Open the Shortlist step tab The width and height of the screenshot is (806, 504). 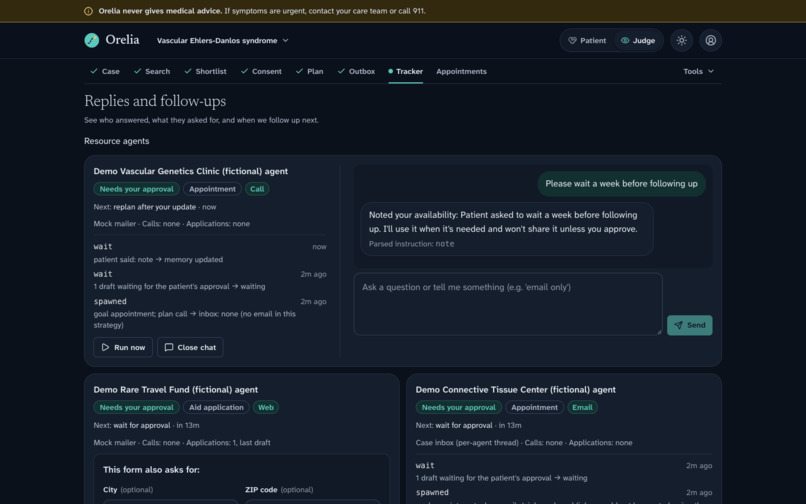[206, 71]
